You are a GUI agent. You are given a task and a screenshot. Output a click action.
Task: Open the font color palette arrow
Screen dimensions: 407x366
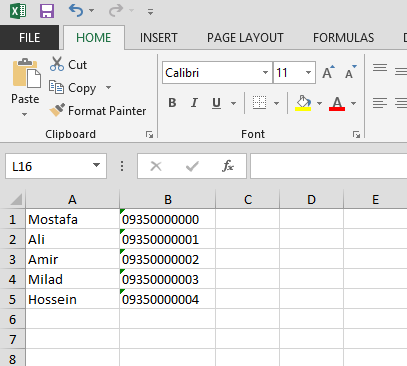(x=354, y=103)
